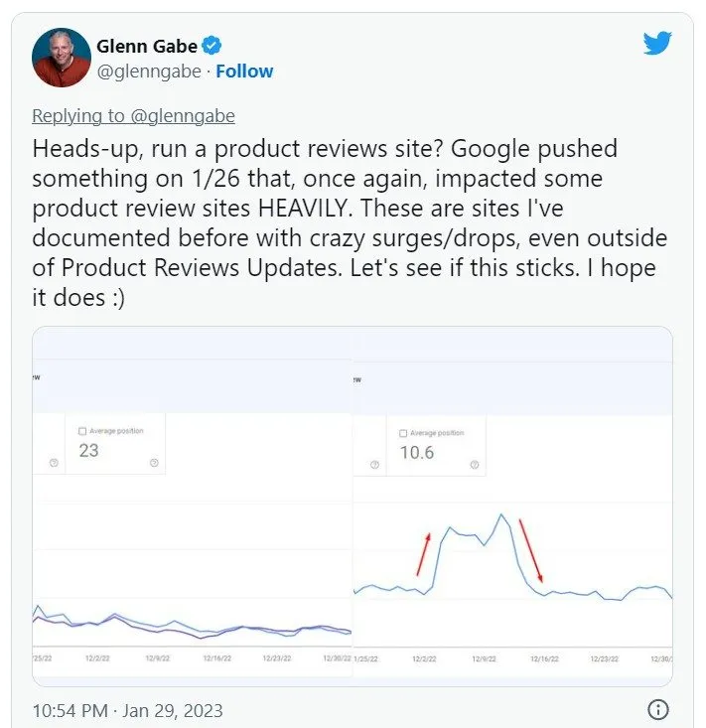Open the tweet info icon
The height and width of the screenshot is (728, 706).
(x=657, y=709)
